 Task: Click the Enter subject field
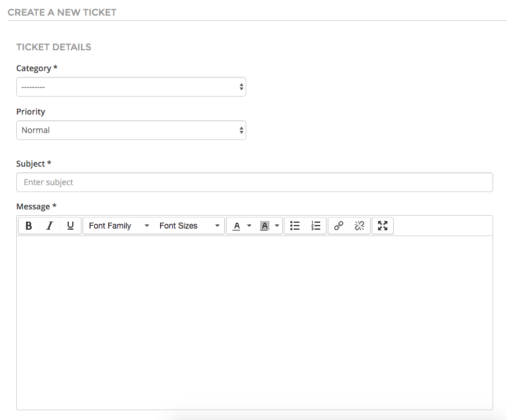pyautogui.click(x=254, y=182)
